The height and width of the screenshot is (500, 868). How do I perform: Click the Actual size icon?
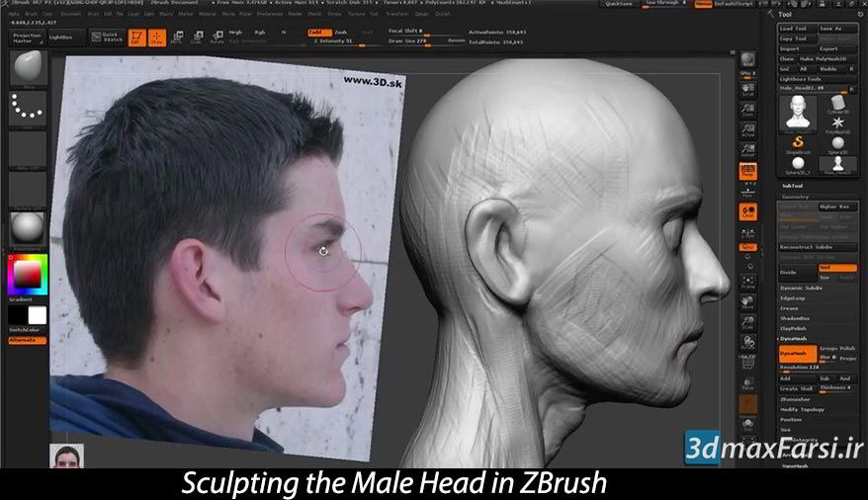click(x=747, y=130)
